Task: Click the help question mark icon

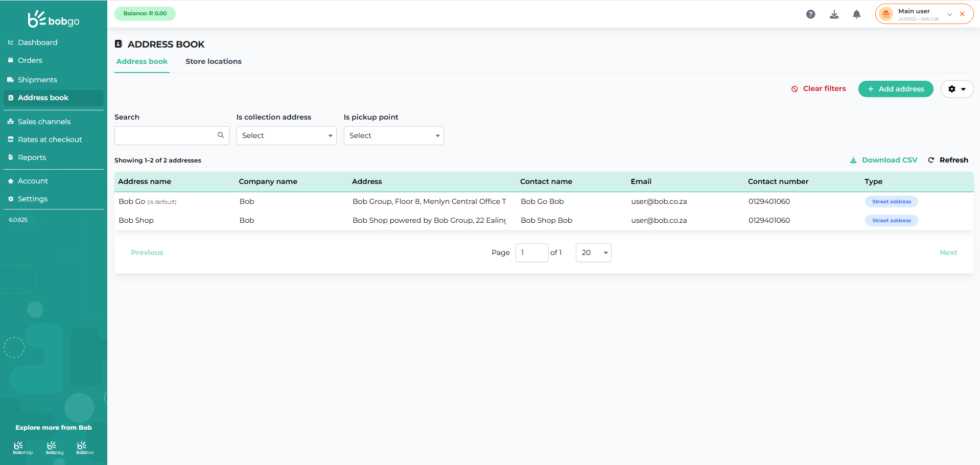Action: coord(810,14)
